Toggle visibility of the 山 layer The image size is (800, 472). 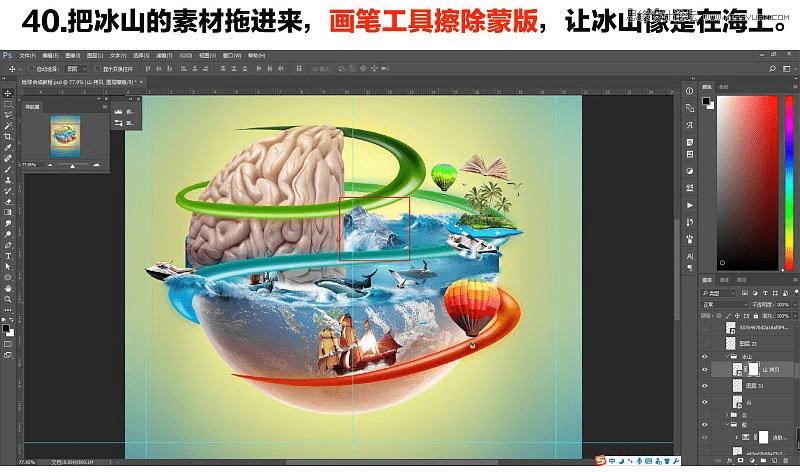click(705, 402)
